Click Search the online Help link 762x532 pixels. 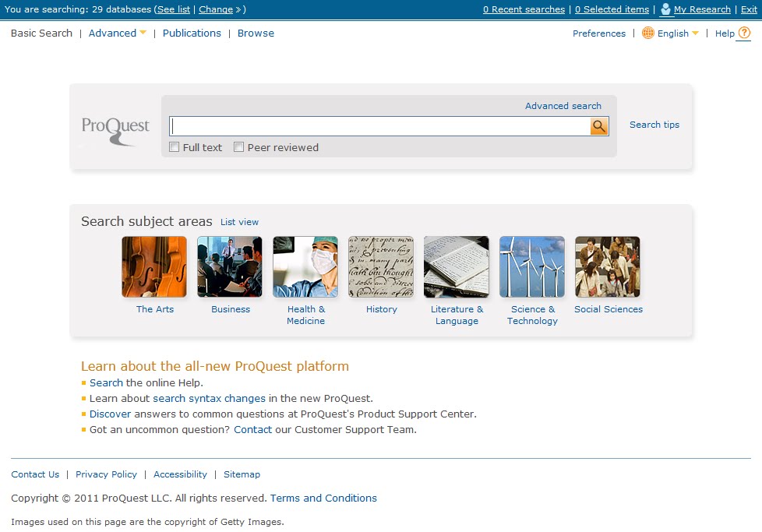[x=106, y=383]
